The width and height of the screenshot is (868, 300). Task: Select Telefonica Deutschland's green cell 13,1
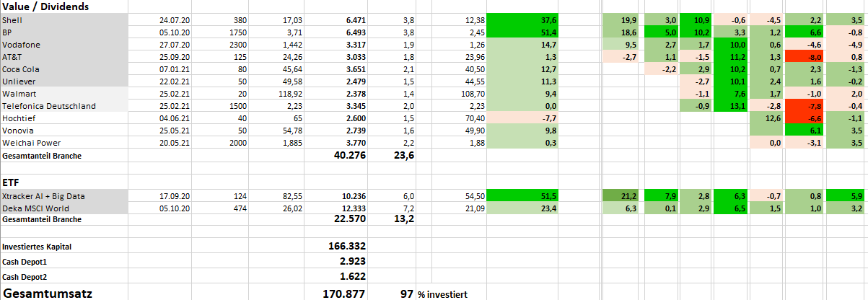click(x=732, y=106)
